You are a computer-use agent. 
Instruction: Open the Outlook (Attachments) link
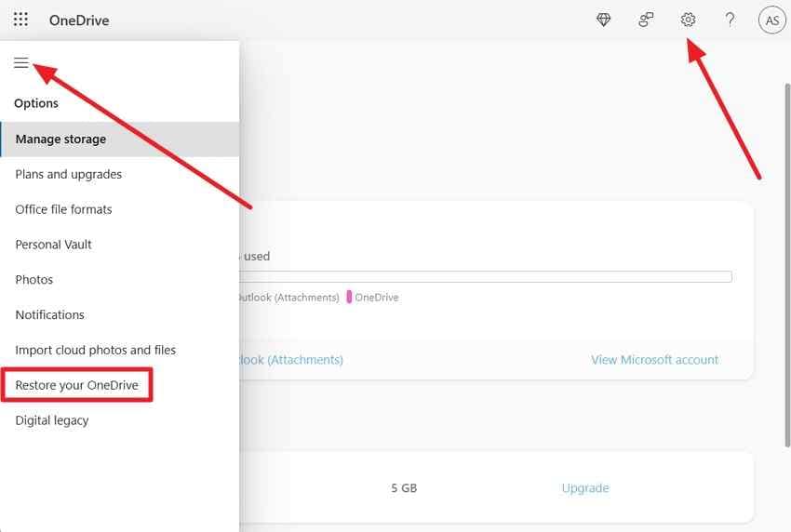(x=291, y=360)
